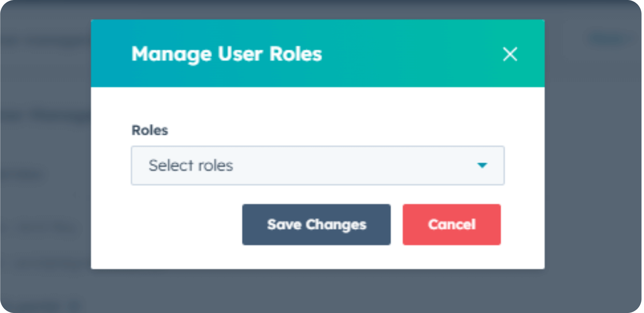Image resolution: width=644 pixels, height=313 pixels.
Task: Open the Select roles dropdown
Action: pos(318,166)
